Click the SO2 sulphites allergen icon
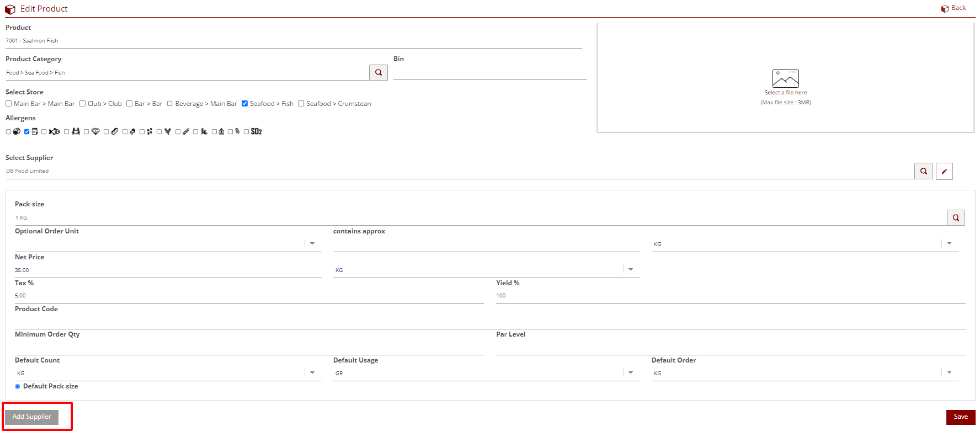Image resolution: width=980 pixels, height=437 pixels. 256,131
